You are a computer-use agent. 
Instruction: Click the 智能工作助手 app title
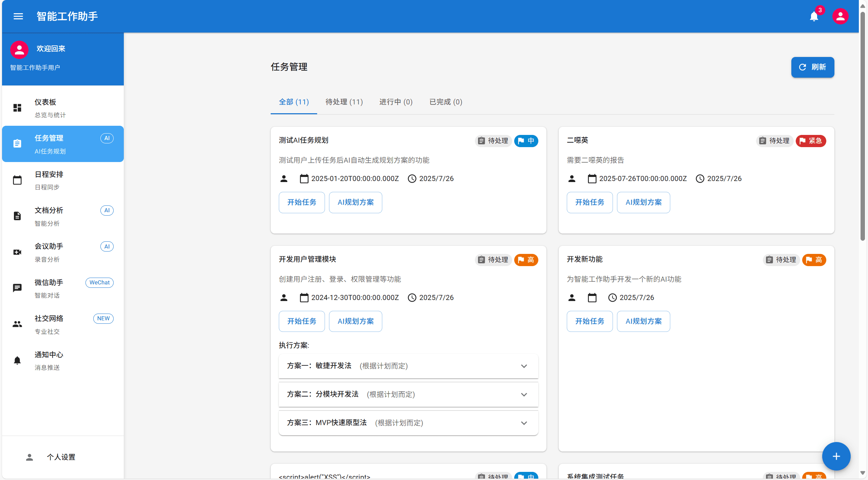point(67,16)
